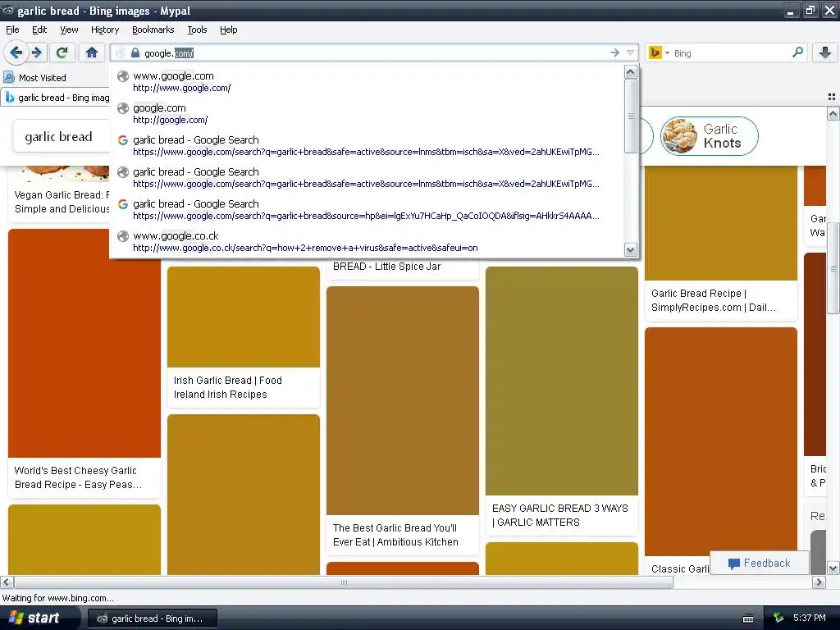Open the World's Best Cheesy Garlic Bread thumbnail

[84, 344]
